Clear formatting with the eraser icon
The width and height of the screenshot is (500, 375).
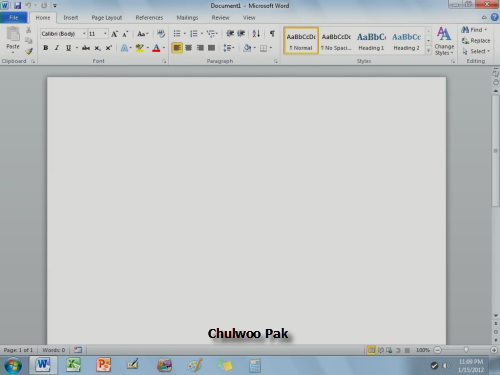click(161, 34)
